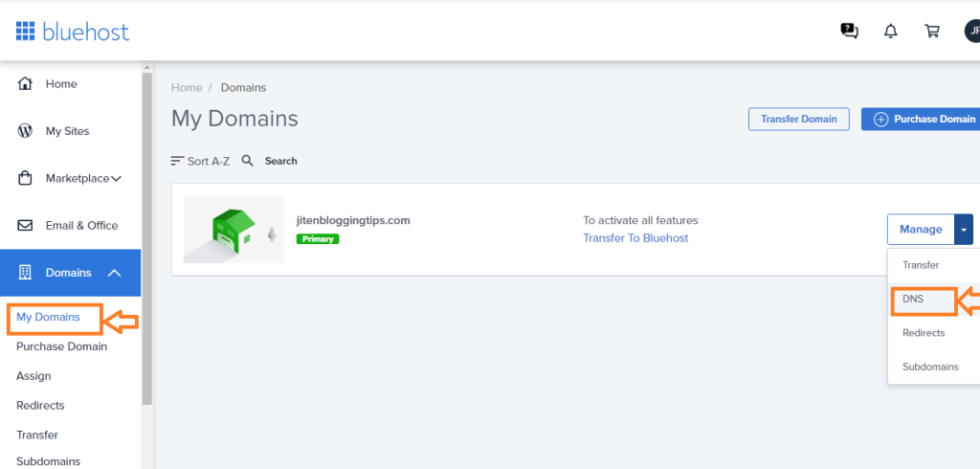Click the Search magnifier icon
980x469 pixels.
248,161
